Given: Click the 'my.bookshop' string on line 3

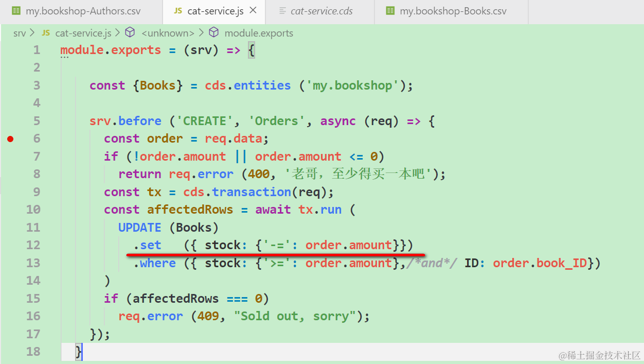Looking at the screenshot, I should click(353, 85).
